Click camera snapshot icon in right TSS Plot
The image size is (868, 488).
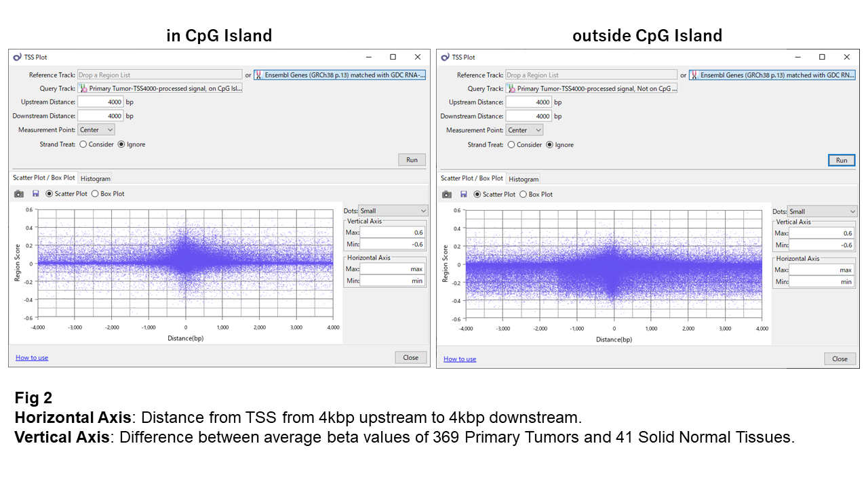point(446,195)
